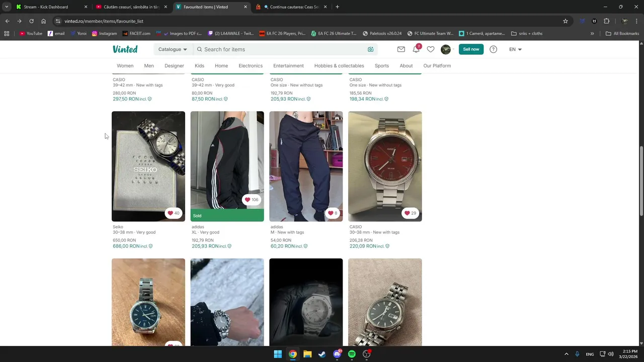Open the Sports category

[381, 66]
